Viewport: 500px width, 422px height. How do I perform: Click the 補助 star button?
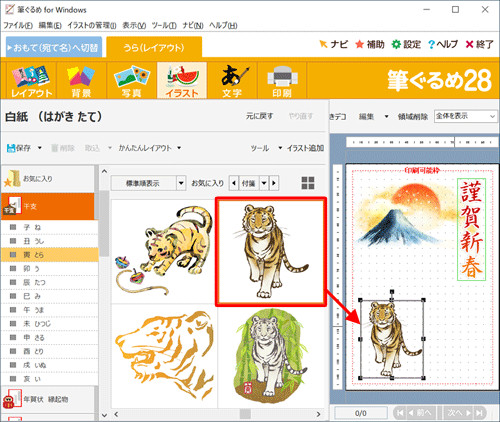tap(370, 44)
